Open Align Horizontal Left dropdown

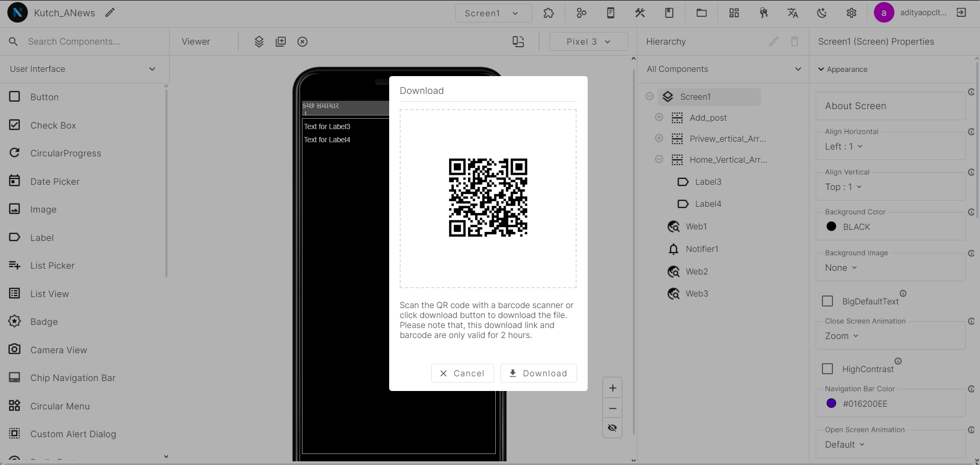pyautogui.click(x=843, y=146)
